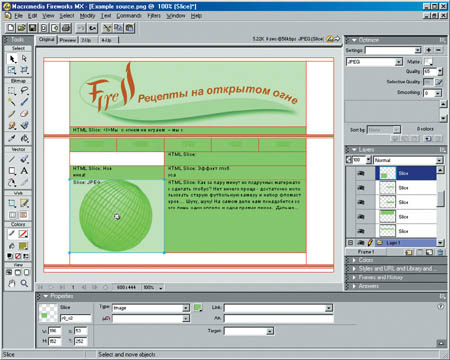Open the Target dropdown in Properties
Screen dimensions: 450x360
[270, 331]
